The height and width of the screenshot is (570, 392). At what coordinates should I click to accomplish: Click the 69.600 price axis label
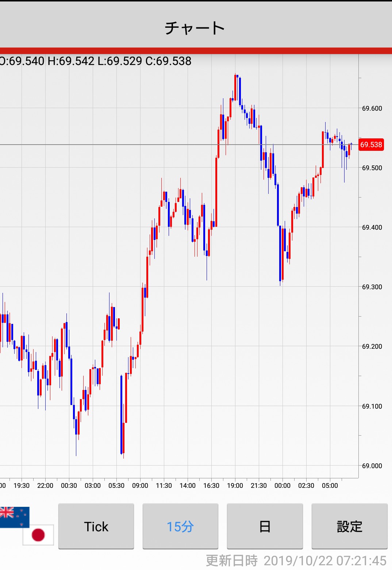372,108
